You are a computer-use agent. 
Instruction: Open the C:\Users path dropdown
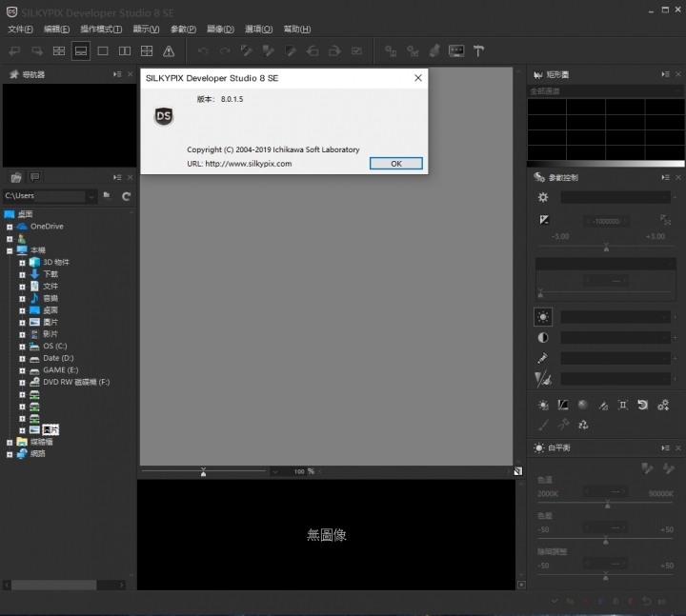(91, 196)
